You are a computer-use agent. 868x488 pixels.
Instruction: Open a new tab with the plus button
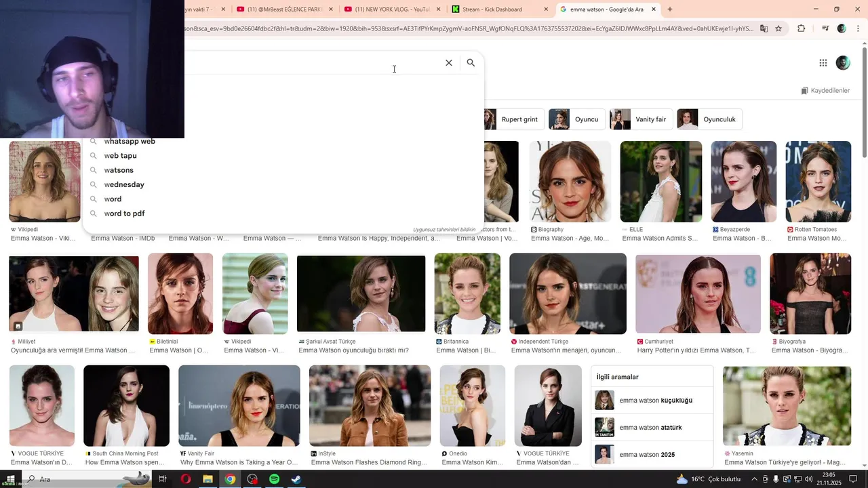670,9
